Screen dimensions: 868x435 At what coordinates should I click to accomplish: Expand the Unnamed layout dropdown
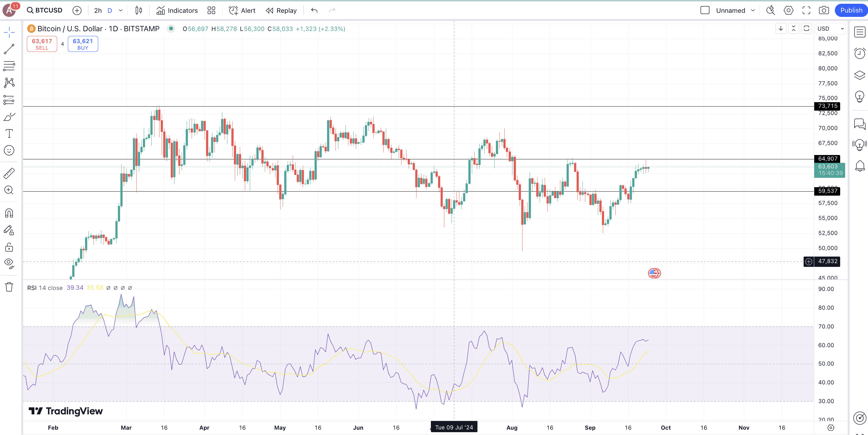[x=753, y=10]
